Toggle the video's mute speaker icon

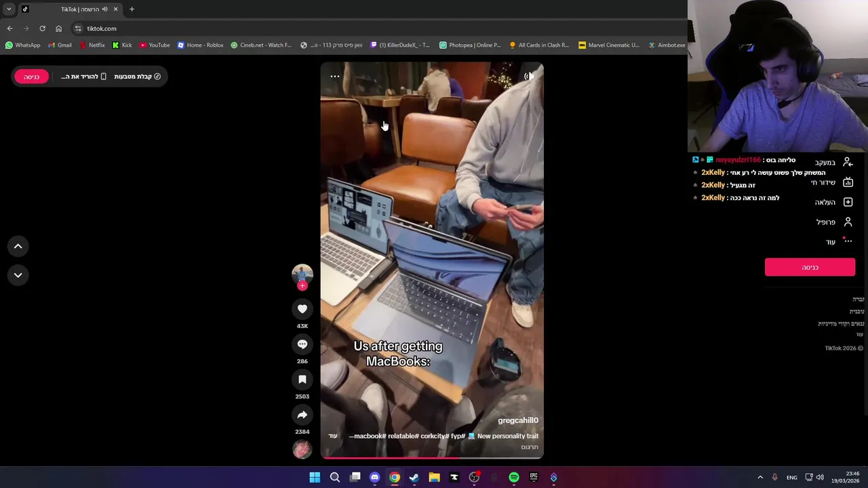[x=529, y=77]
